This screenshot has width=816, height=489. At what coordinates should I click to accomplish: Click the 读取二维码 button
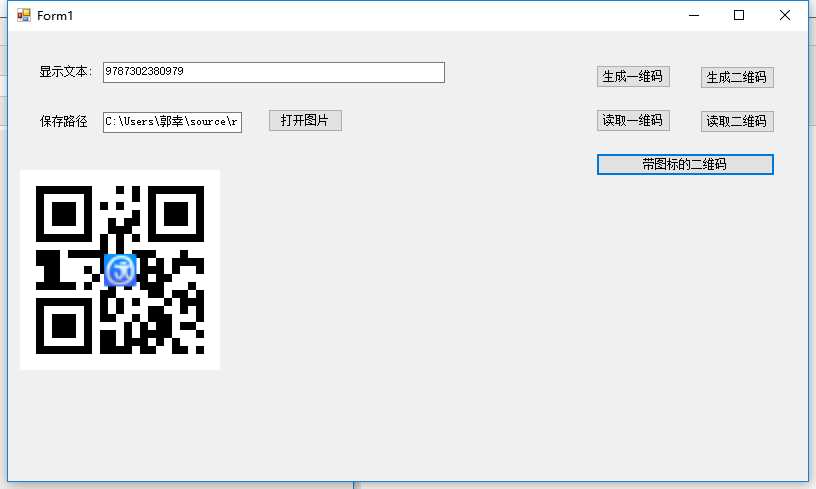[737, 122]
